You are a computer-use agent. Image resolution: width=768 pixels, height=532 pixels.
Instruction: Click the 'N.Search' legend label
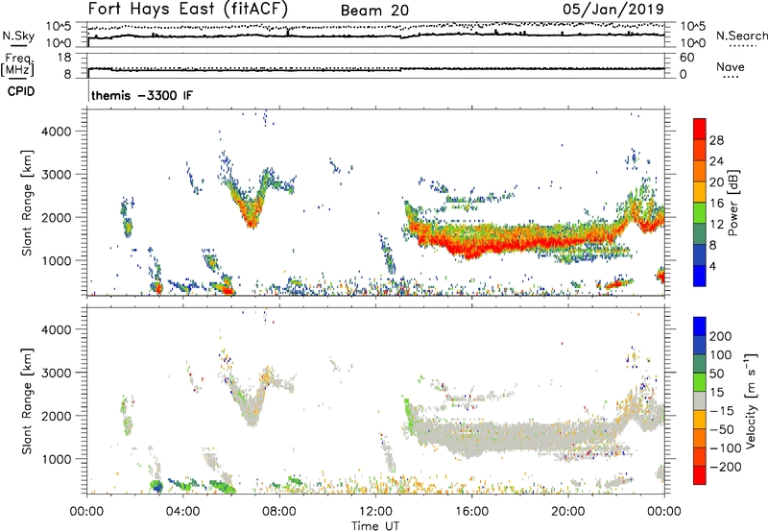point(741,36)
